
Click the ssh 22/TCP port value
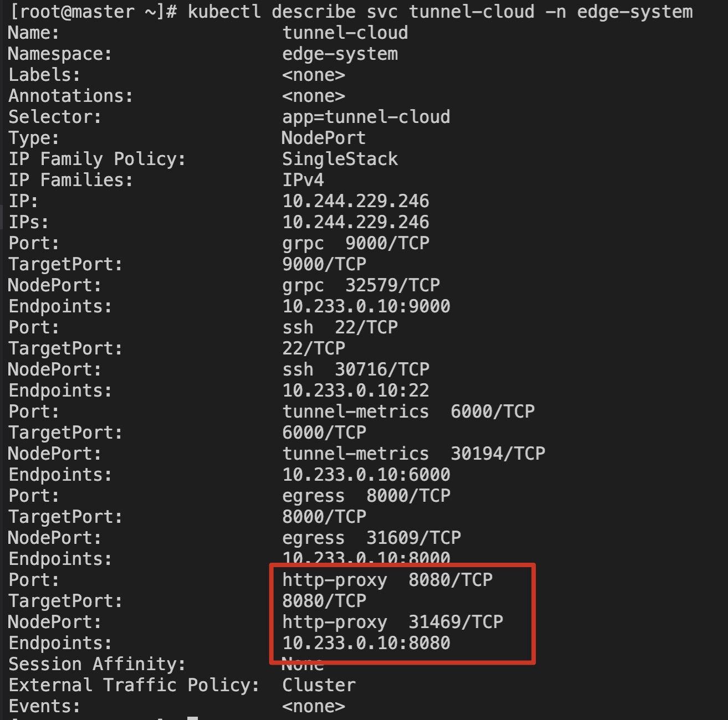(340, 327)
